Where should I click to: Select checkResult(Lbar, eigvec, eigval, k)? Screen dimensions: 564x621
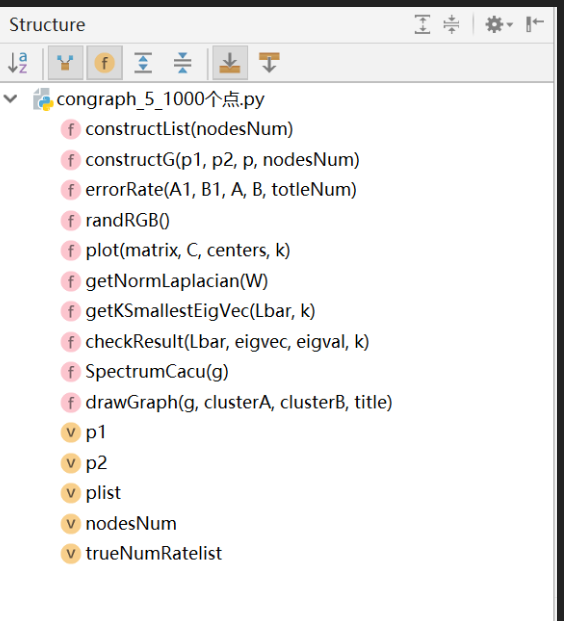pos(227,341)
